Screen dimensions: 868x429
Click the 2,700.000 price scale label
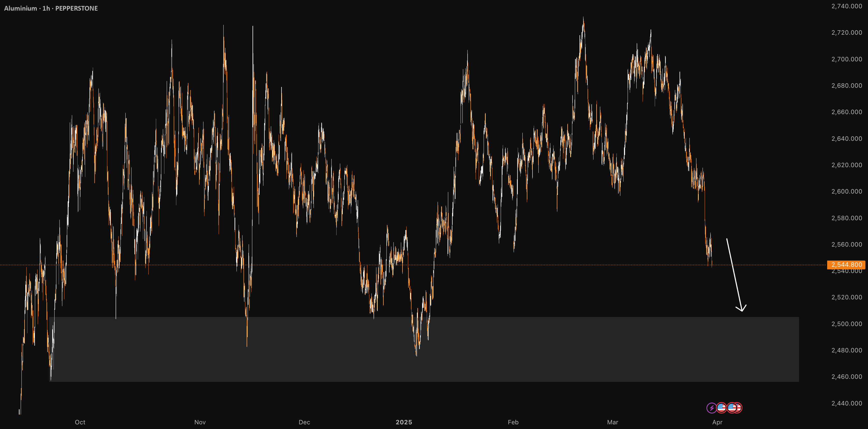(847, 59)
